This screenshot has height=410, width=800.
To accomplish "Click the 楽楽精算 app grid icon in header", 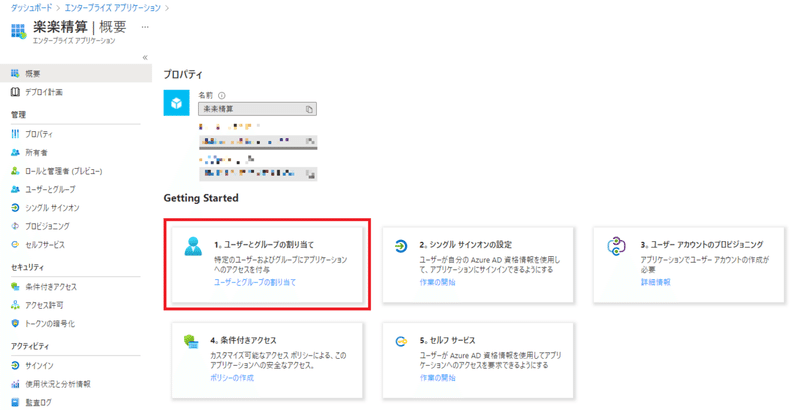I will pyautogui.click(x=18, y=31).
